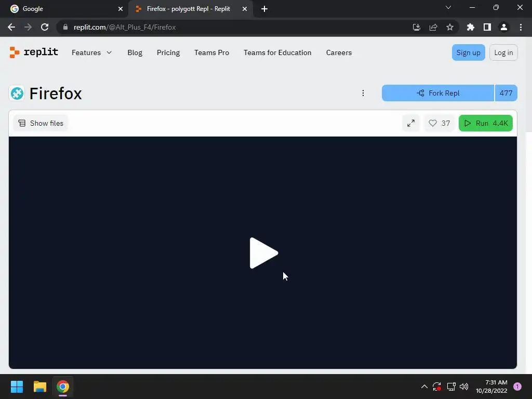Fork this Repl
This screenshot has width=532, height=399.
pyautogui.click(x=437, y=93)
